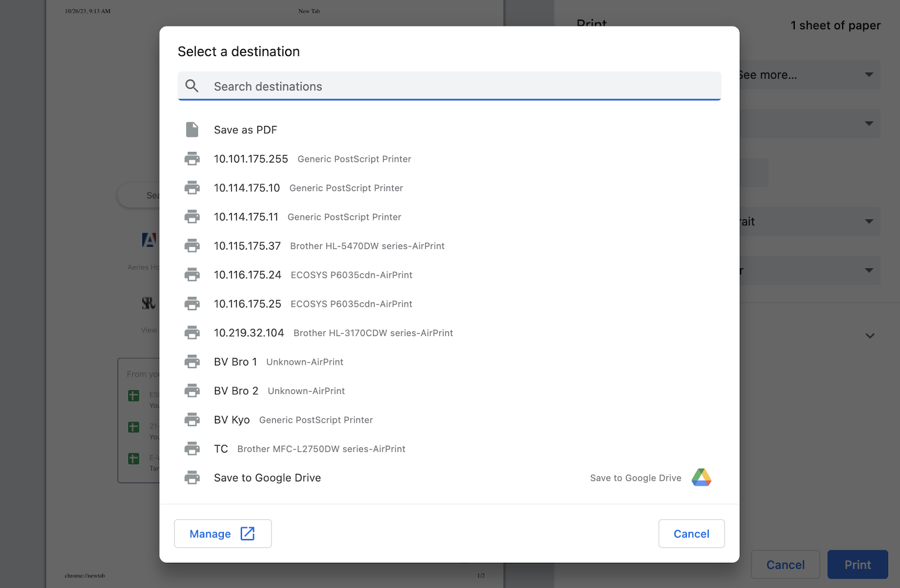Image resolution: width=900 pixels, height=588 pixels.
Task: Expand More settings chevron in print panel
Action: point(870,336)
